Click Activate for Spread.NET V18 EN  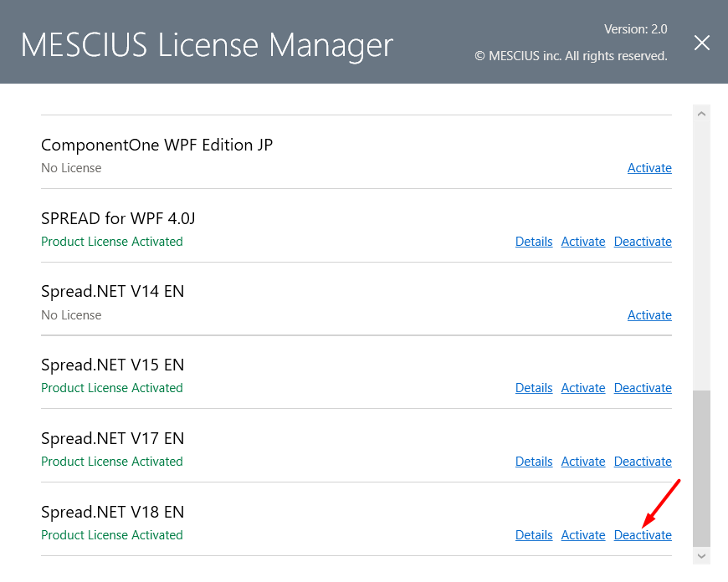pyautogui.click(x=582, y=535)
